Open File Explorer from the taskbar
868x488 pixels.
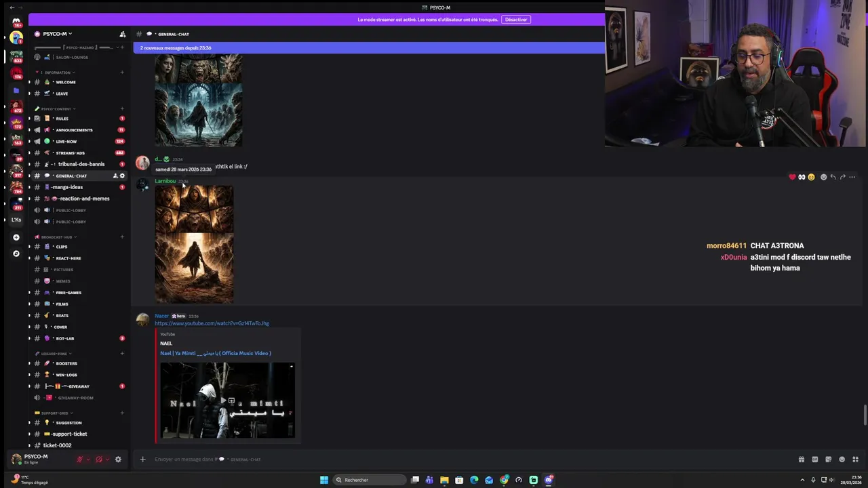[444, 480]
